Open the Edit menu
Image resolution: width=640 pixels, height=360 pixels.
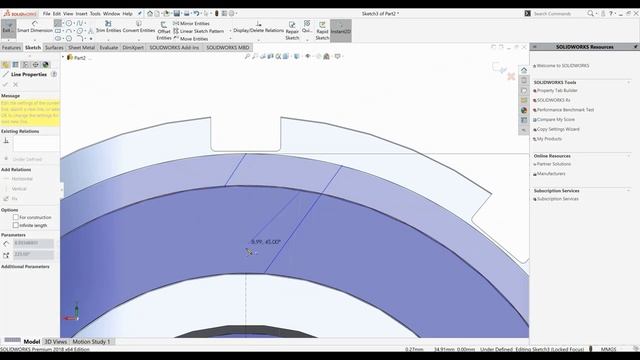tap(57, 13)
